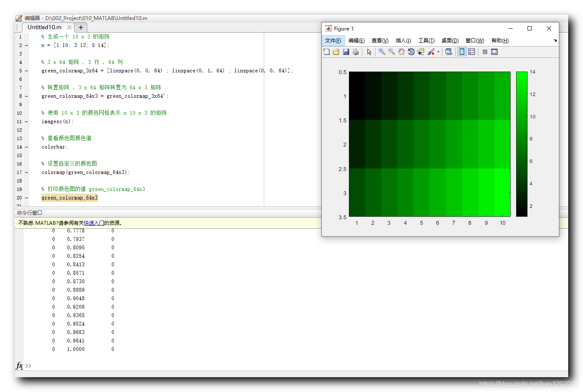Image resolution: width=583 pixels, height=392 pixels.
Task: Toggle breakpoint dash on editor line 14
Action: [27, 147]
